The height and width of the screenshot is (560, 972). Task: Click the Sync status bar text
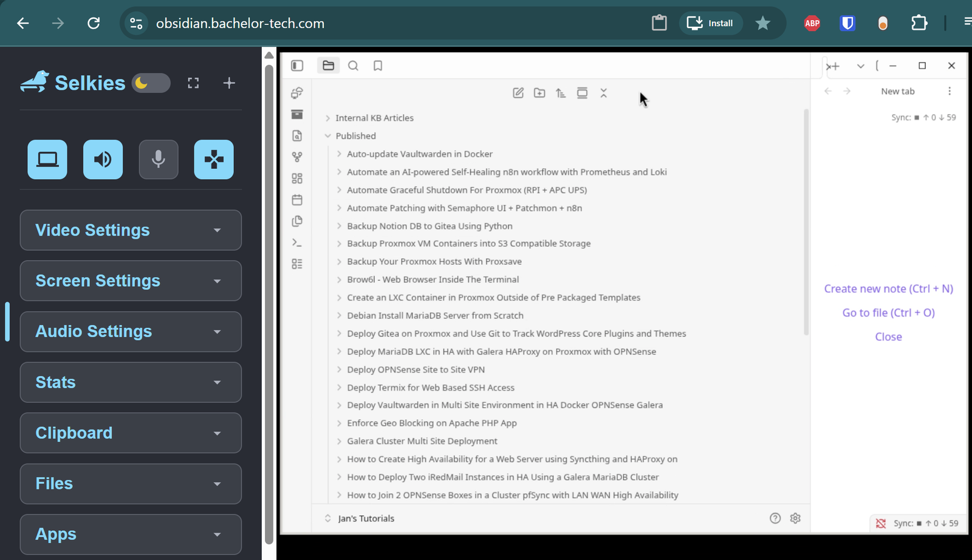click(x=926, y=523)
